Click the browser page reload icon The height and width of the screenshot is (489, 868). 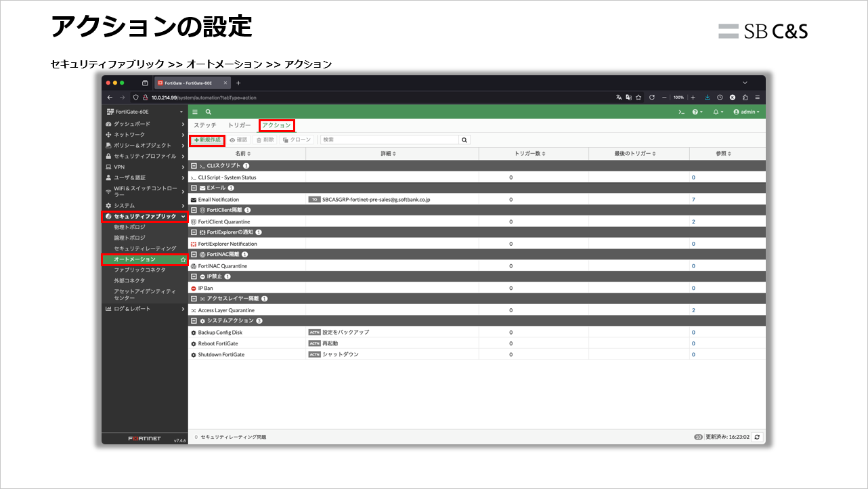coord(651,98)
